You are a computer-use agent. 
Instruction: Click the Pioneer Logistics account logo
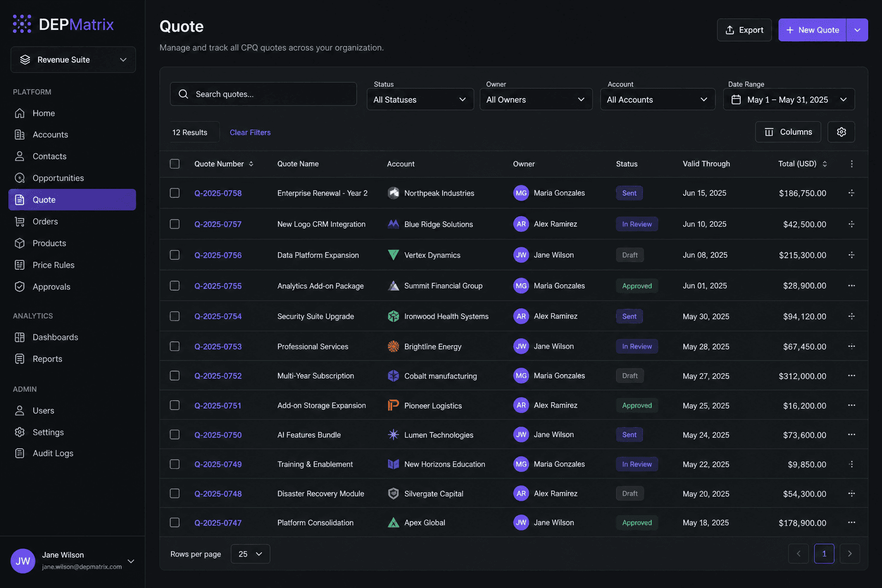pyautogui.click(x=393, y=405)
